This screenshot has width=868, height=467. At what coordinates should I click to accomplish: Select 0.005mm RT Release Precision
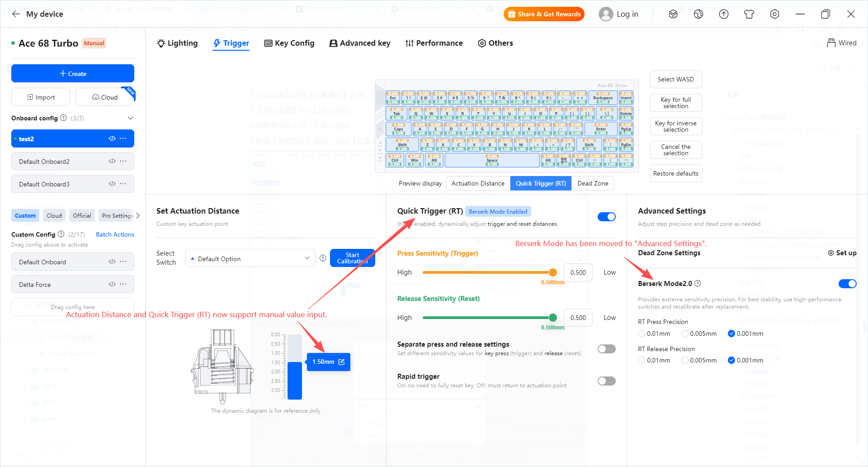pyautogui.click(x=685, y=360)
